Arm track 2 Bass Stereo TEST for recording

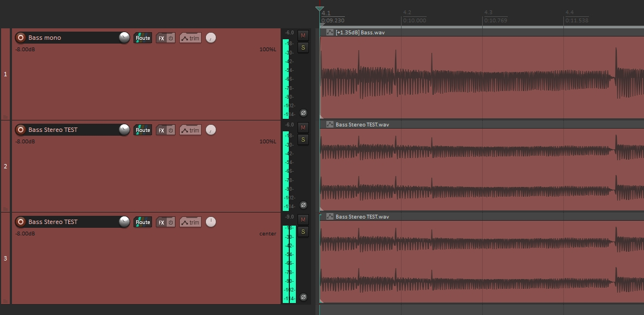pyautogui.click(x=21, y=130)
